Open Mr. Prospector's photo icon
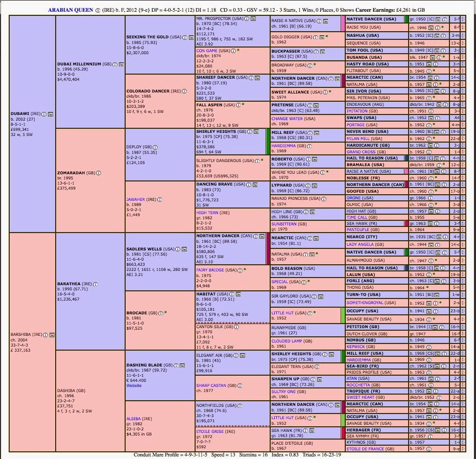The image size is (476, 459). (253, 19)
